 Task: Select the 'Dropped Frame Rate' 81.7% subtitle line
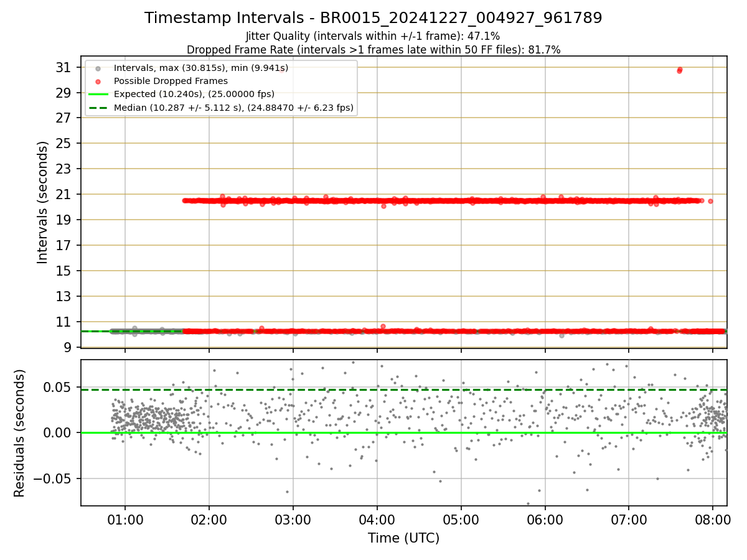pos(373,50)
